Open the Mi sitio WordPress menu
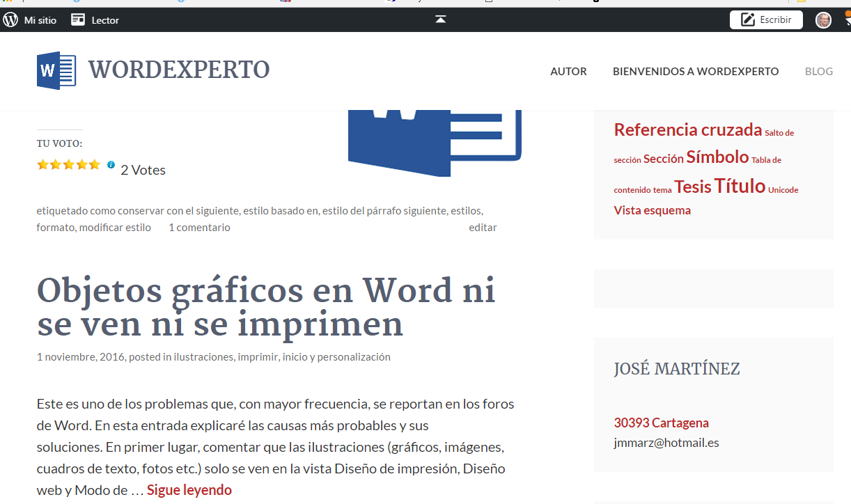This screenshot has height=504, width=851. 29,20
